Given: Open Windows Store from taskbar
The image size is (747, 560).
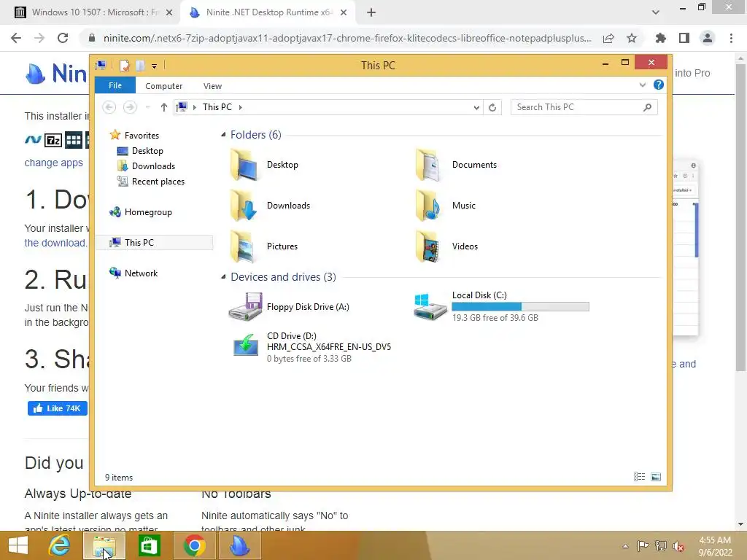Looking at the screenshot, I should pos(149,545).
